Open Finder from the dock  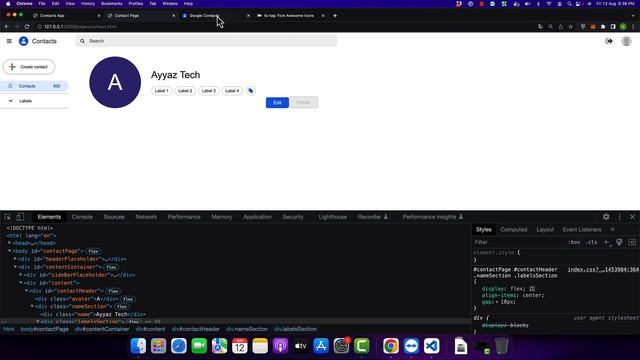[138, 346]
